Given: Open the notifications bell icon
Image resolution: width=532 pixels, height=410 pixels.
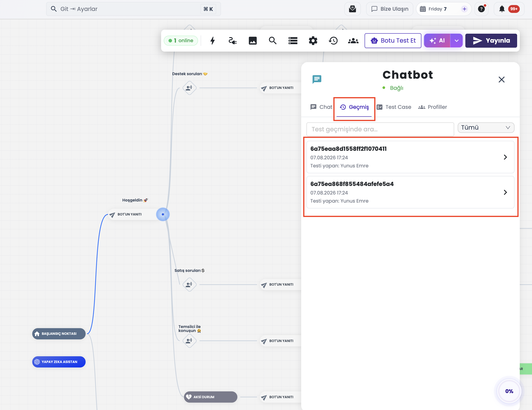Looking at the screenshot, I should coord(502,9).
